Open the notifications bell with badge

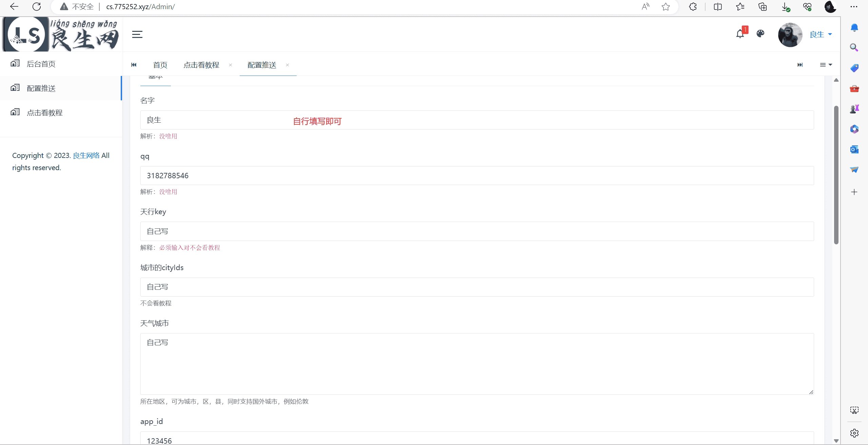click(x=740, y=34)
